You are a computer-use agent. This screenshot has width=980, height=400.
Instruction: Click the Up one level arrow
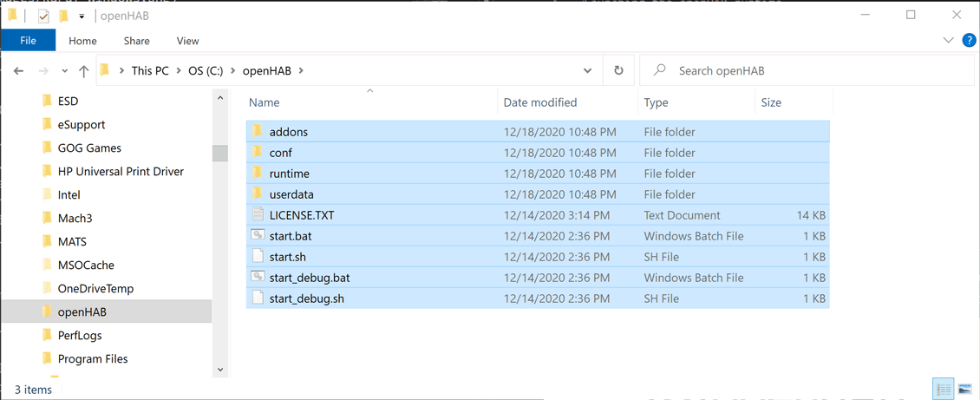click(x=83, y=71)
